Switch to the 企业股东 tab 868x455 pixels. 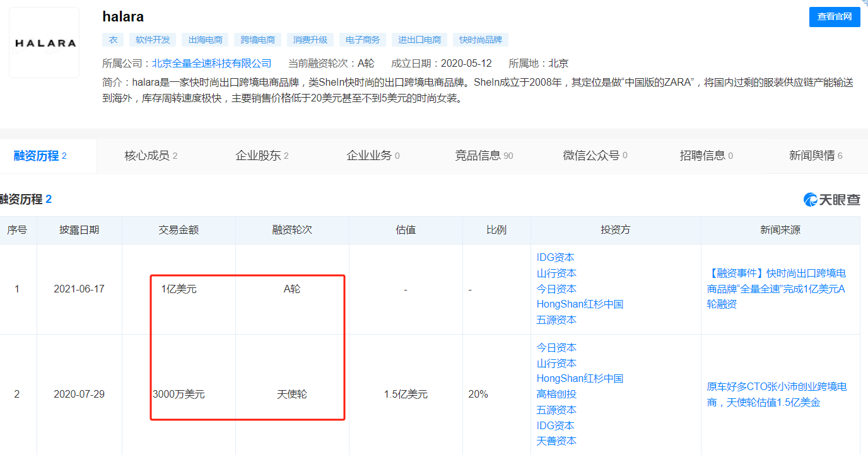tap(262, 156)
